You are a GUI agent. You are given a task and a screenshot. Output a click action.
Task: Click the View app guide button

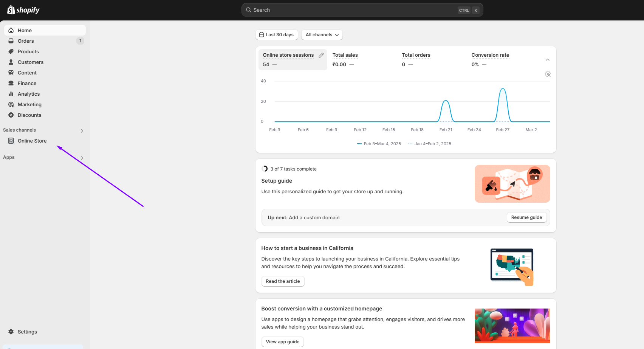282,342
